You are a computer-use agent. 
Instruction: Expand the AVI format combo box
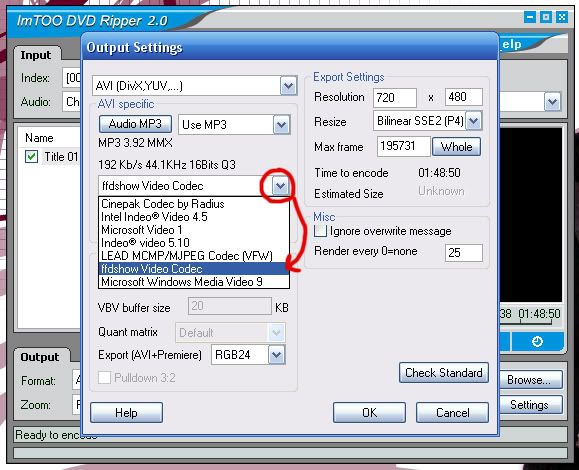(x=288, y=86)
